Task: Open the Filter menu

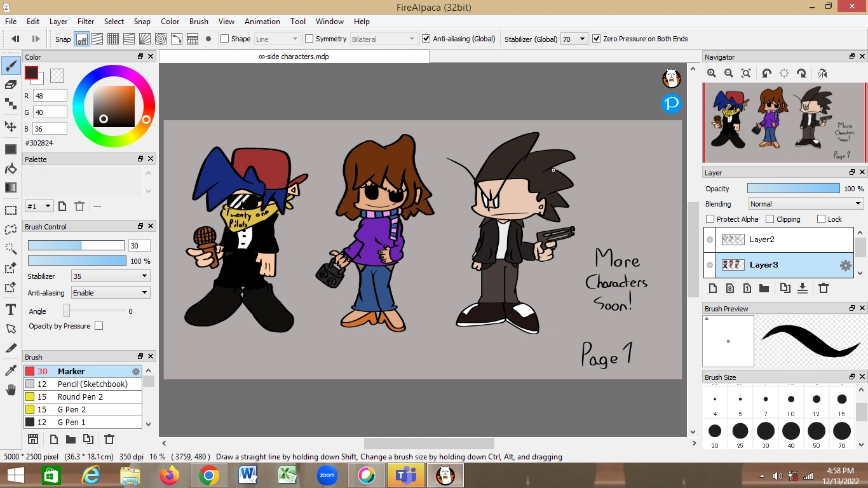Action: click(85, 21)
